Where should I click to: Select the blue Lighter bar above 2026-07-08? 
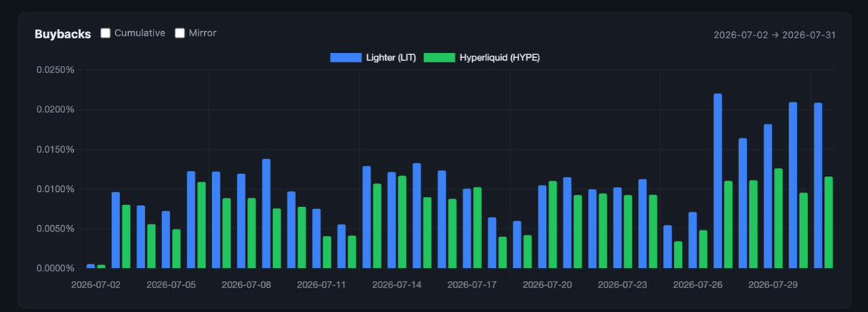(241, 222)
